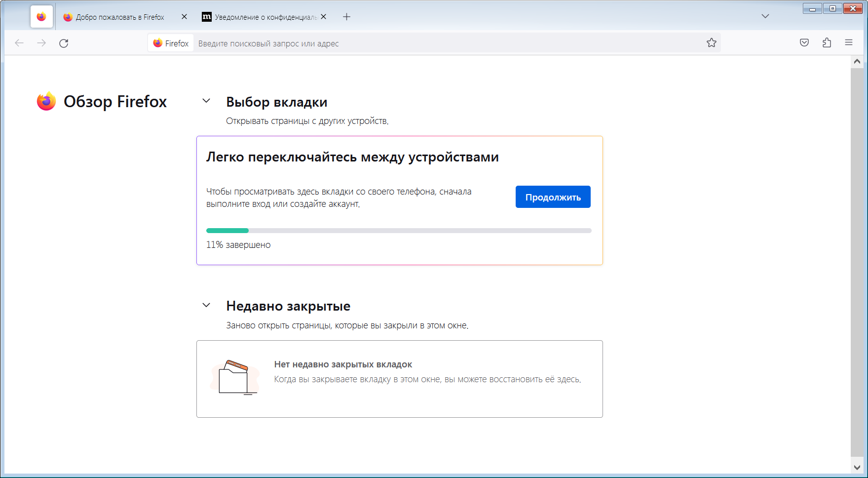Click the Firefox logo beside 'Обзор Firefox'

(46, 101)
